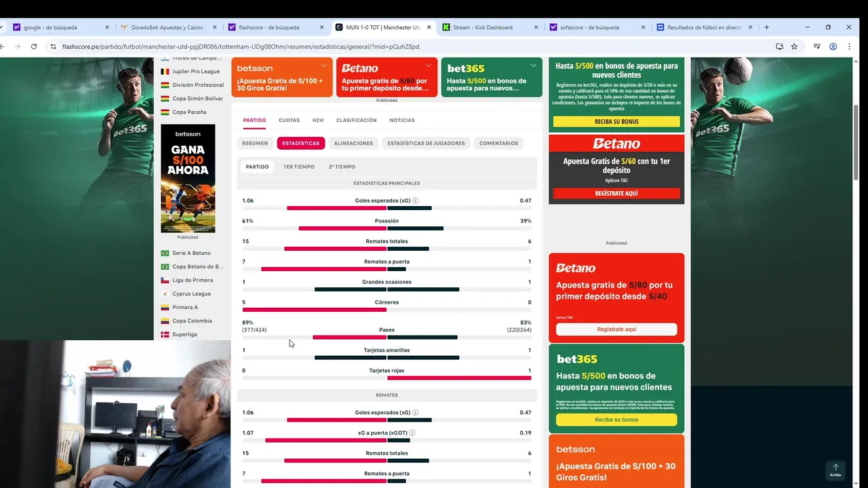This screenshot has height=488, width=868.
Task: Click the Pases stat label
Action: 387,330
